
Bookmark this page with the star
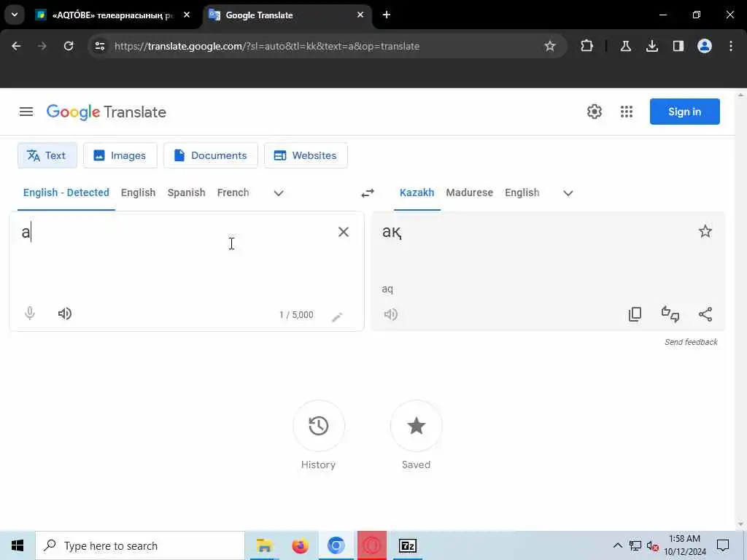click(550, 46)
